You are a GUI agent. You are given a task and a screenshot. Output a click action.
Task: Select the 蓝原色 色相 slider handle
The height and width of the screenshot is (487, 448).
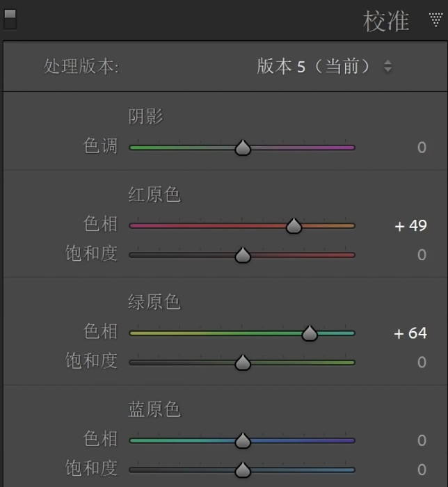point(243,440)
